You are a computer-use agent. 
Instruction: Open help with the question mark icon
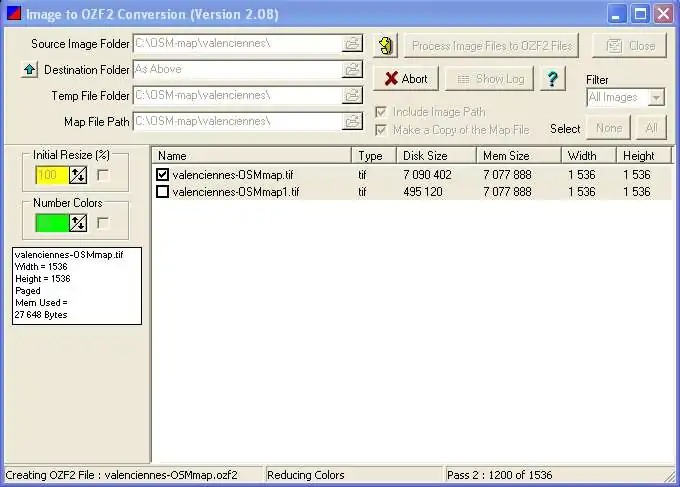(551, 79)
